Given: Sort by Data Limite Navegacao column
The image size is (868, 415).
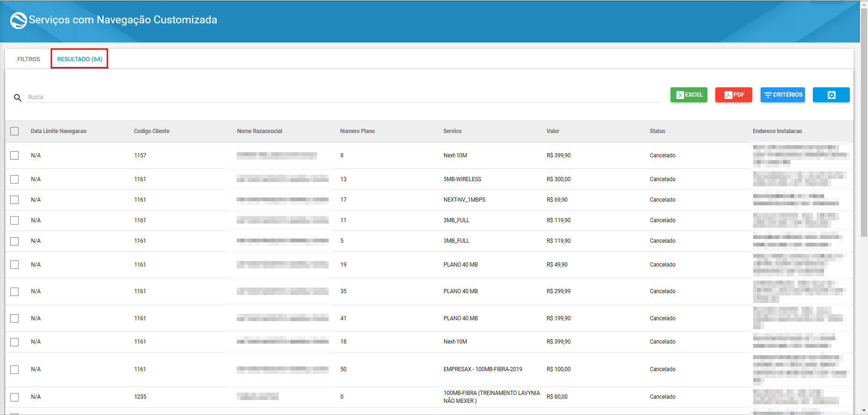Looking at the screenshot, I should (59, 131).
